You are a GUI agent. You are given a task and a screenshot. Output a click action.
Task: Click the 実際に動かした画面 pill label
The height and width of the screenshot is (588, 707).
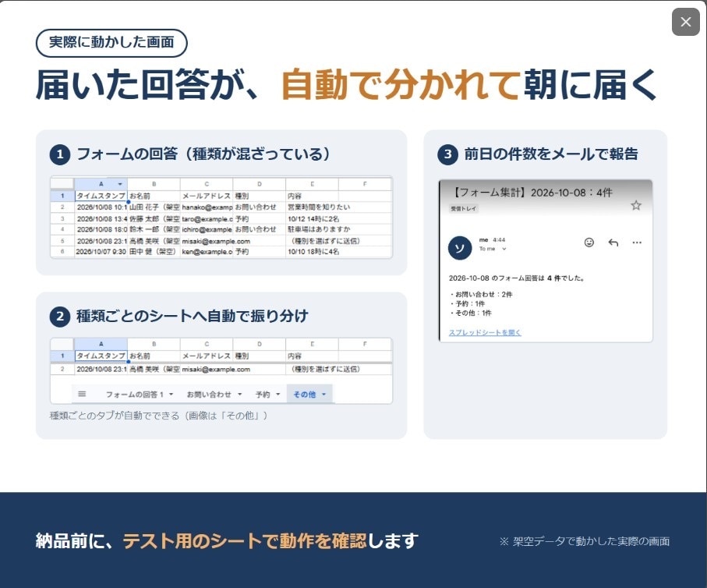pyautogui.click(x=111, y=43)
